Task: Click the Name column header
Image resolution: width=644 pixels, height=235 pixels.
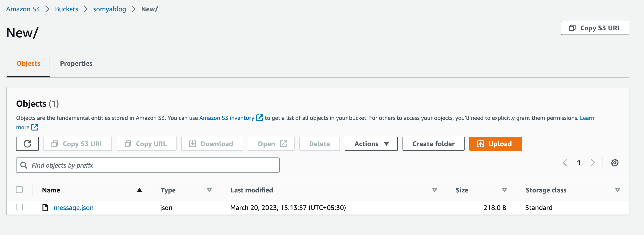Action: [x=51, y=190]
